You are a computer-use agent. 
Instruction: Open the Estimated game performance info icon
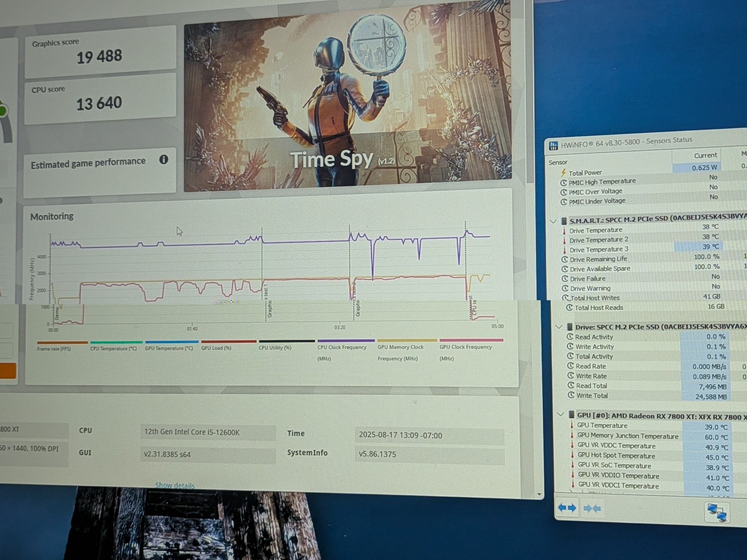[164, 159]
